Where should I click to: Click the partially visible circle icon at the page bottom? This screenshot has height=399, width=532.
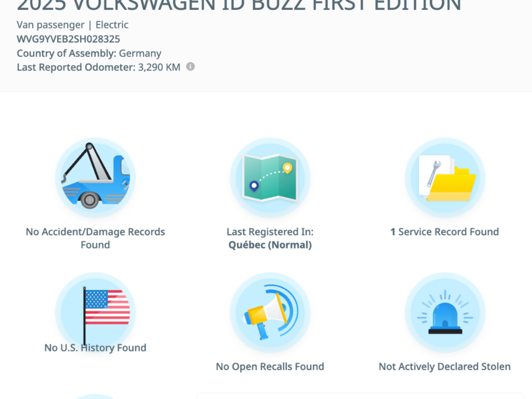[95, 397]
